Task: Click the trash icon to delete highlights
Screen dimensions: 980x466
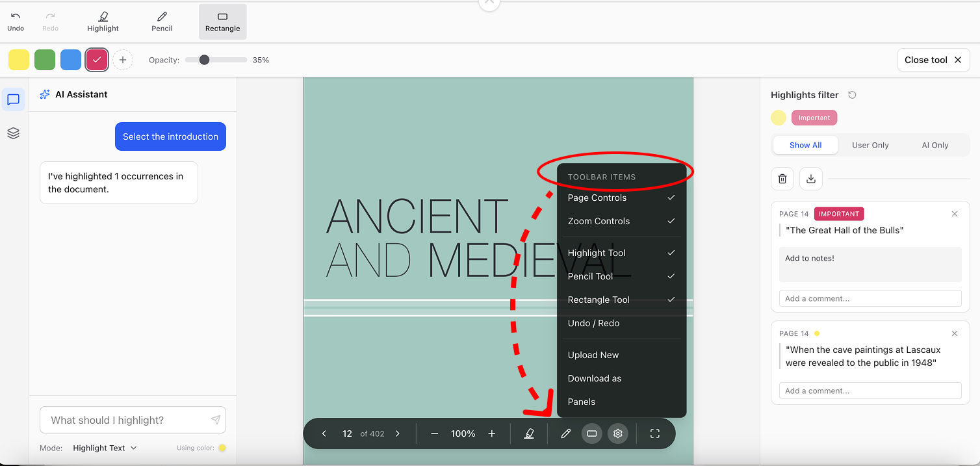Action: (782, 179)
